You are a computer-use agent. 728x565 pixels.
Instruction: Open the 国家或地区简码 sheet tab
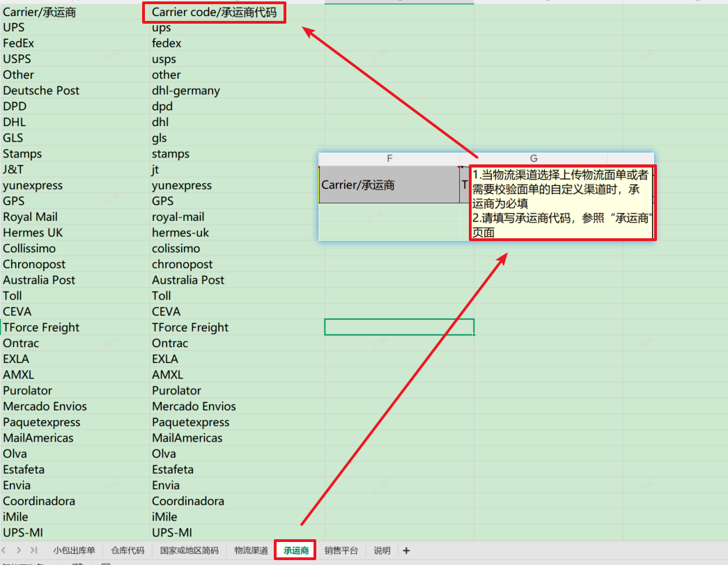(189, 550)
